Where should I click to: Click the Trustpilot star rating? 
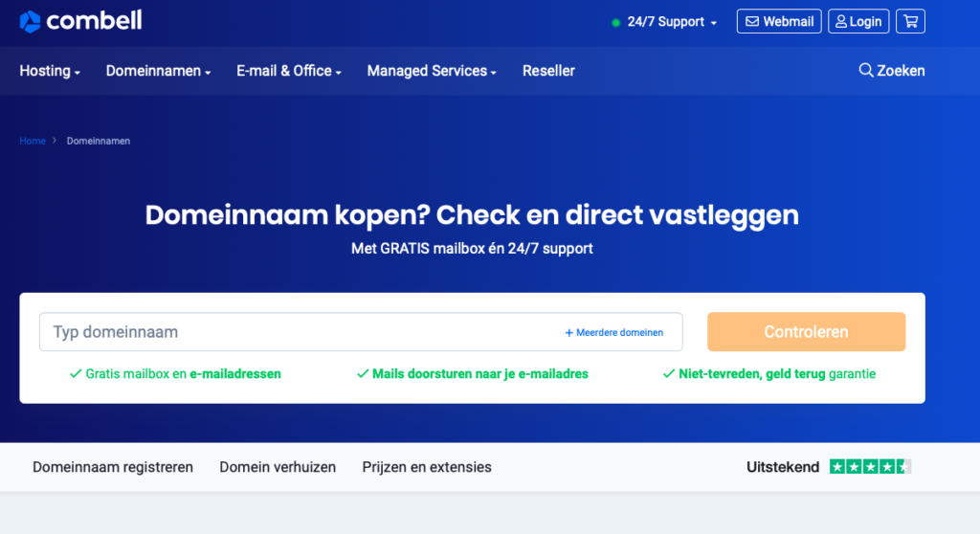pyautogui.click(x=870, y=466)
